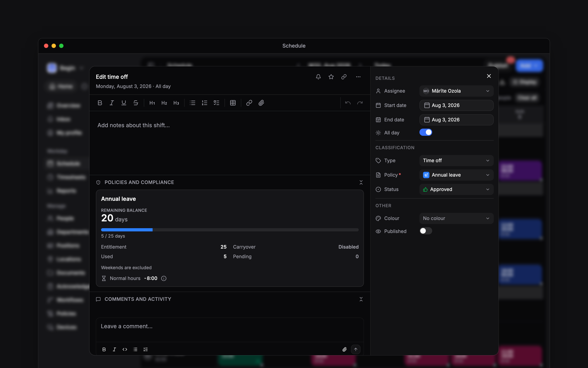This screenshot has height=368, width=588.
Task: Open the Status dropdown showing Approved
Action: [x=456, y=189]
